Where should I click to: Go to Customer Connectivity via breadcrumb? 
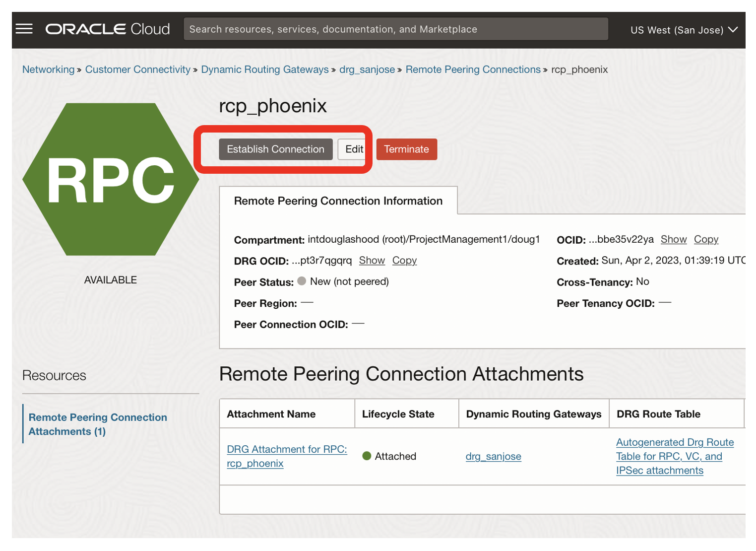click(137, 69)
